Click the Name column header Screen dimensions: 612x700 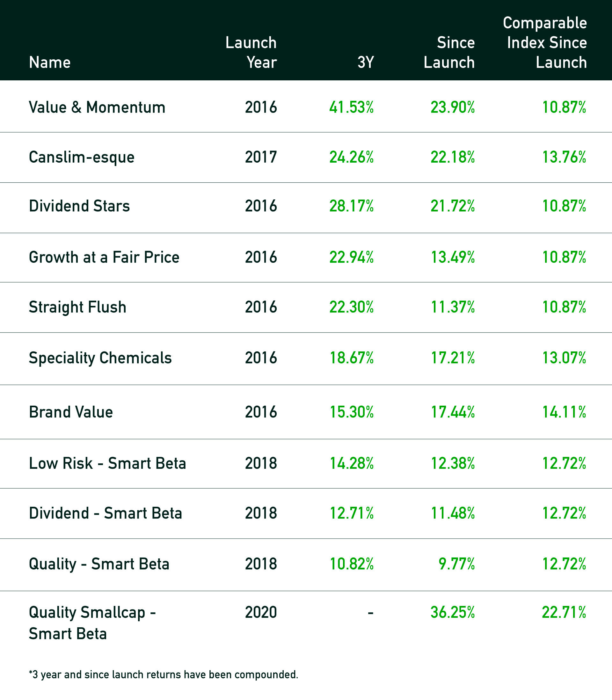pos(49,63)
